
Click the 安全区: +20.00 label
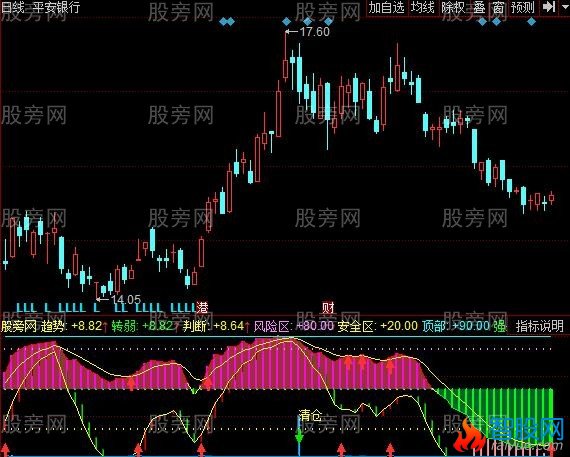click(377, 326)
